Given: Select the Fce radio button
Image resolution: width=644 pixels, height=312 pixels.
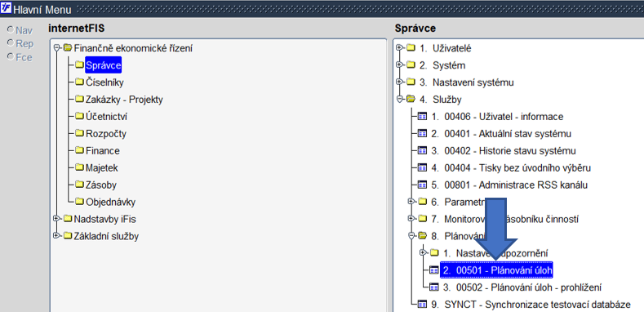Looking at the screenshot, I should point(11,57).
